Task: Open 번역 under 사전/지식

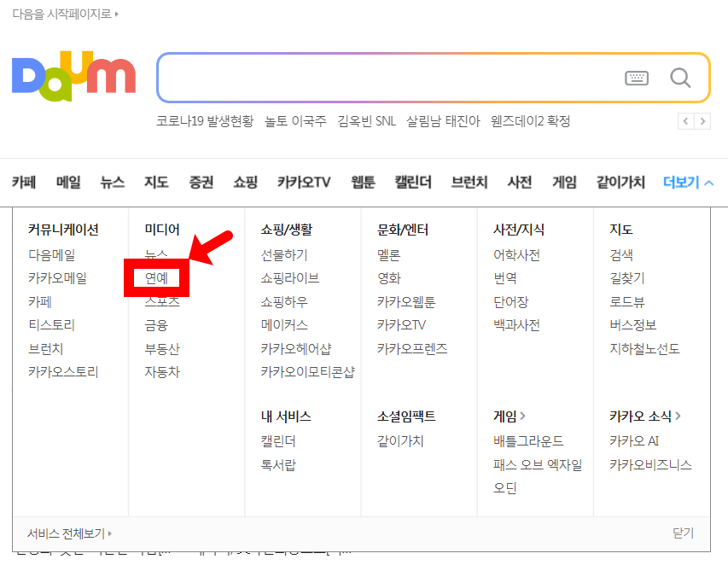Action: point(505,278)
